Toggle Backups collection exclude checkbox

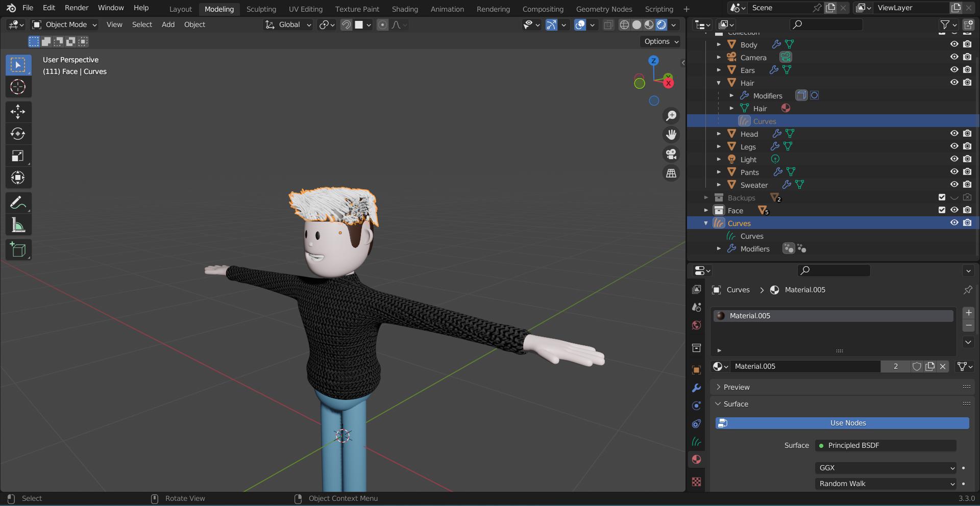pos(942,197)
